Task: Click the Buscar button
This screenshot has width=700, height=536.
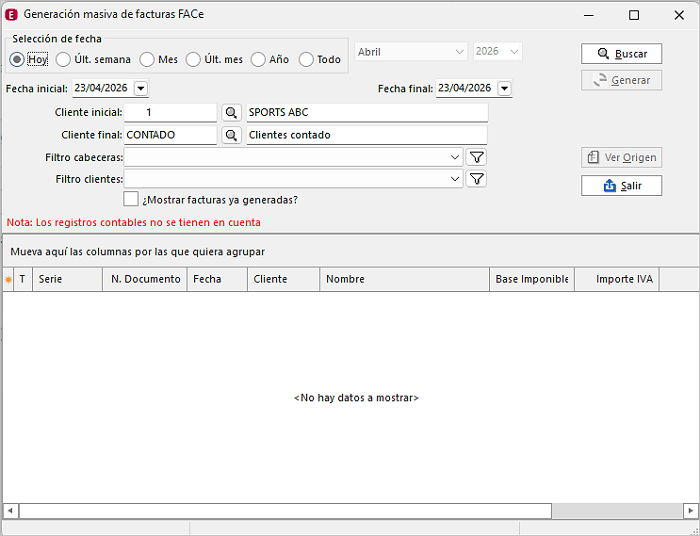Action: [621, 54]
